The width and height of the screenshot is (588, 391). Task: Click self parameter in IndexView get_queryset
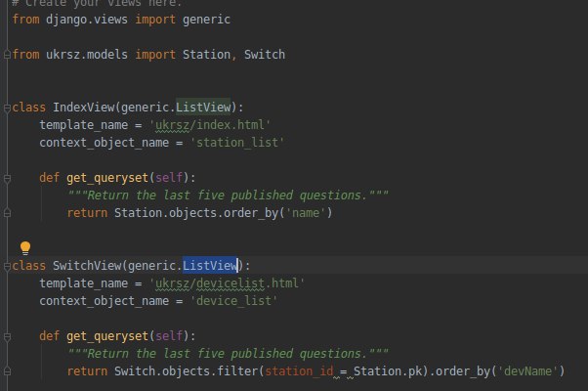pos(169,178)
